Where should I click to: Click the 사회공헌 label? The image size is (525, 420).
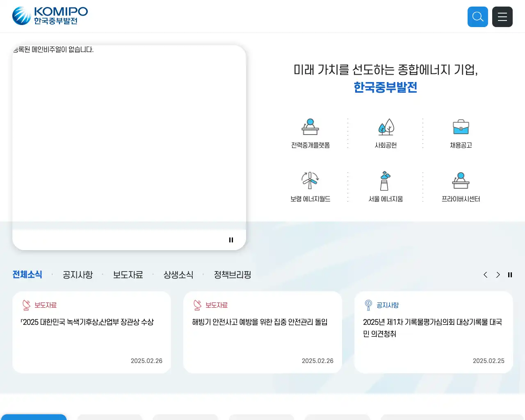(386, 145)
